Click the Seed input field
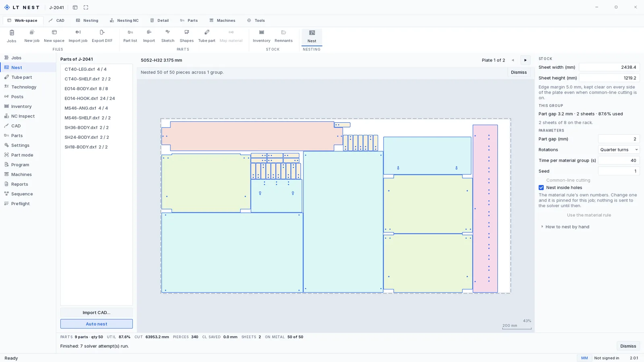The height and width of the screenshot is (362, 644). click(619, 171)
